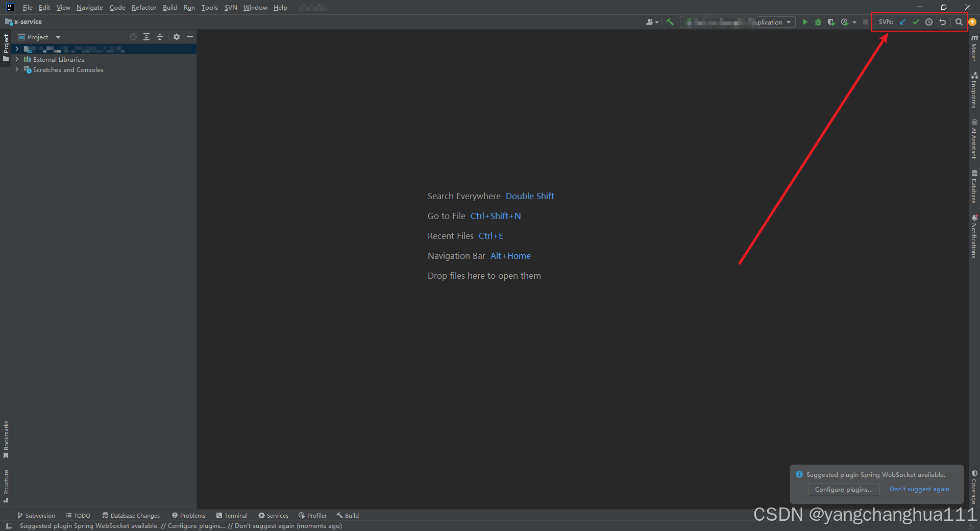Expand the root project tree node
This screenshot has height=531, width=980.
point(17,49)
